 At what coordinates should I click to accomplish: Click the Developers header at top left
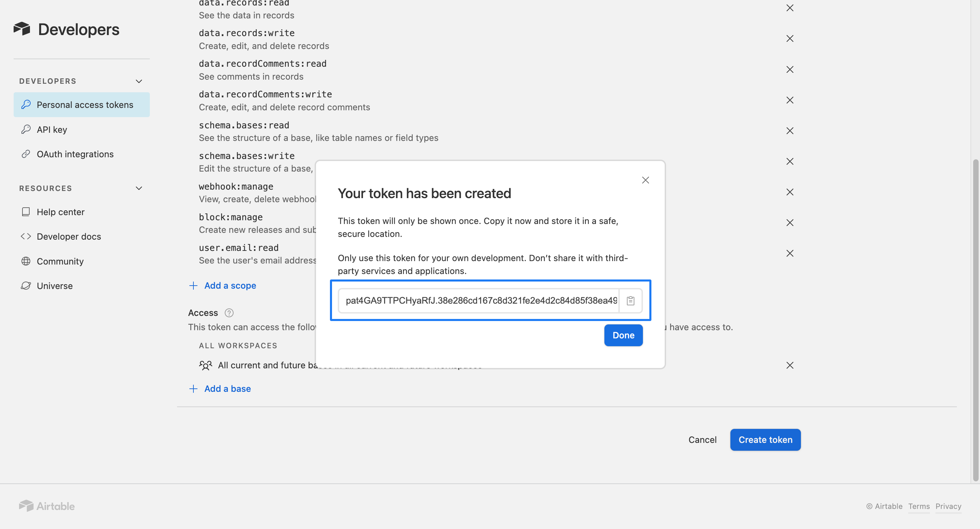[67, 29]
